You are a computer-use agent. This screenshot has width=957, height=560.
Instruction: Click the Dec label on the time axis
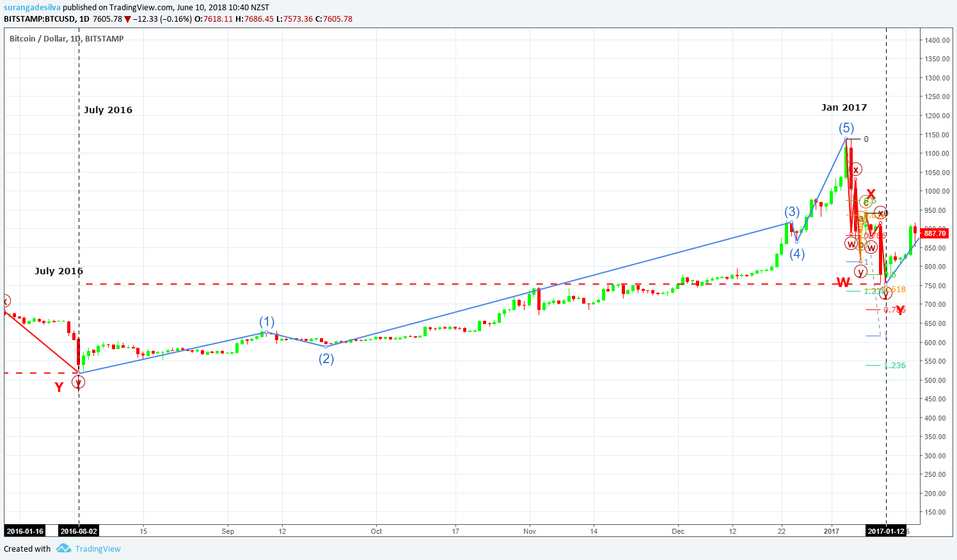[x=678, y=531]
